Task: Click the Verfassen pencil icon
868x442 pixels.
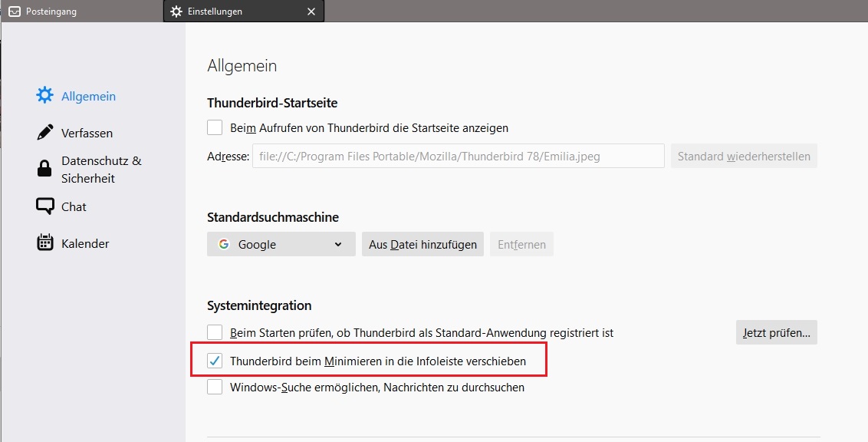Action: 45,133
